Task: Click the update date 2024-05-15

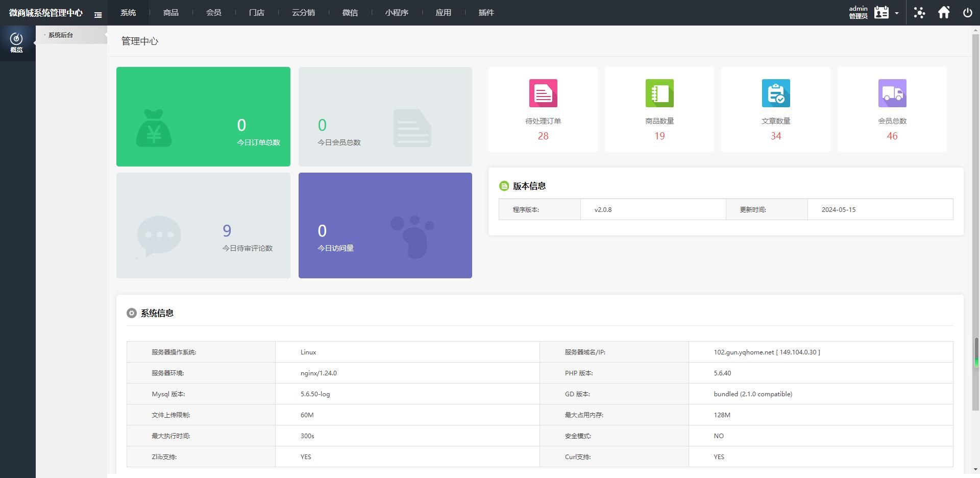Action: tap(839, 210)
